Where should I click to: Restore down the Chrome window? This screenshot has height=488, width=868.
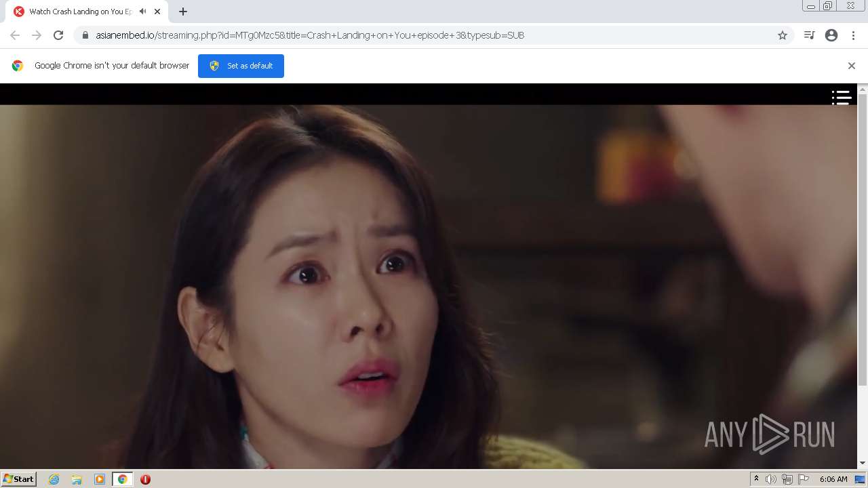tap(828, 6)
